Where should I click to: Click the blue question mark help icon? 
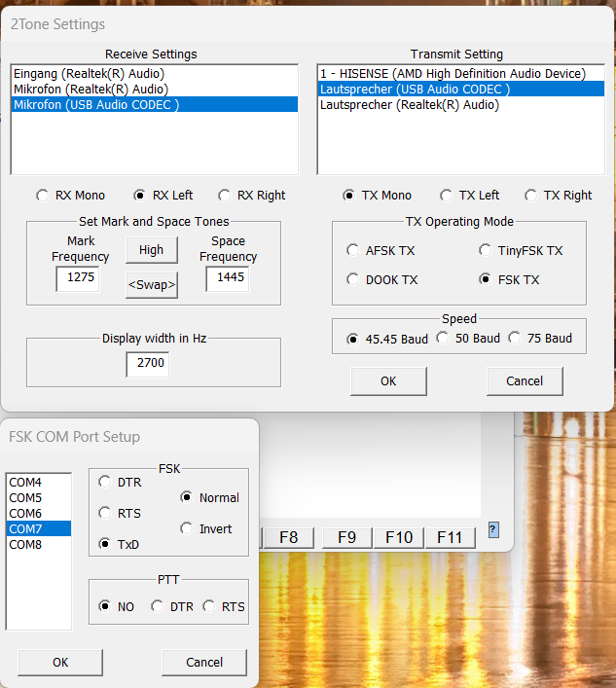tap(493, 529)
